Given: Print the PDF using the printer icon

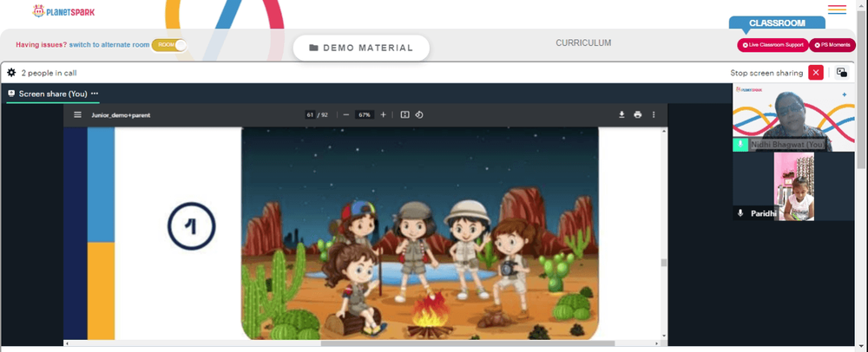Looking at the screenshot, I should click(638, 114).
